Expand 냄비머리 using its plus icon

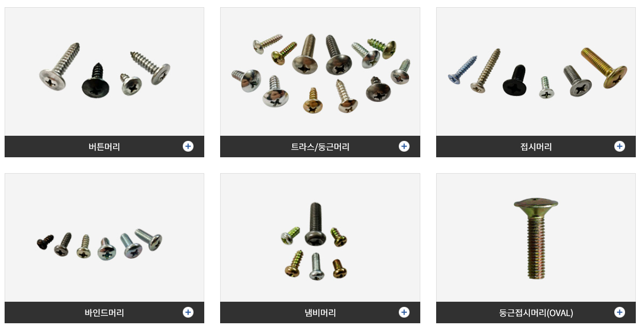click(404, 312)
